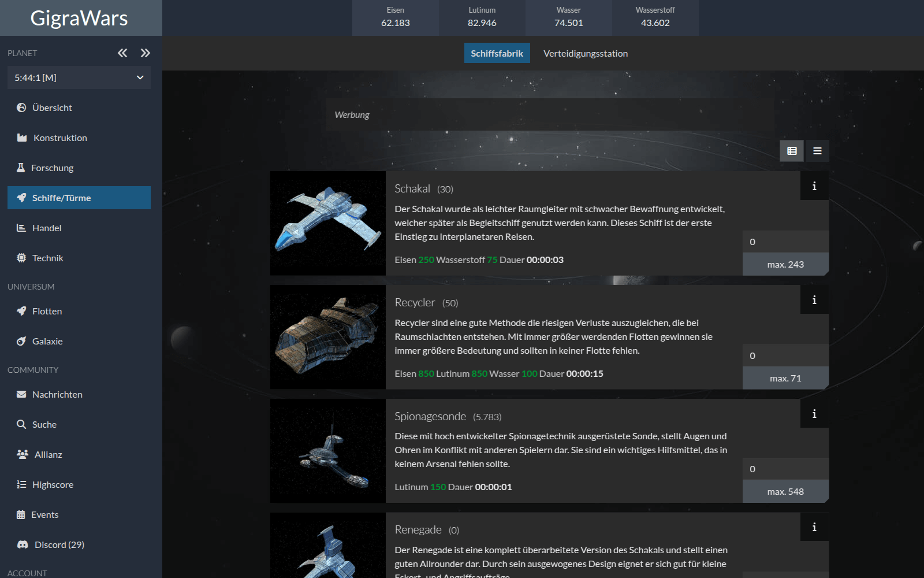Select Schiffe/Türme menu entry
This screenshot has height=578, width=924.
point(79,198)
